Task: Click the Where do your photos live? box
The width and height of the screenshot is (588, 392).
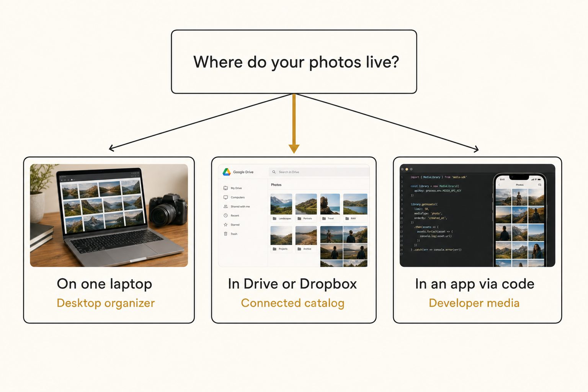Action: [x=294, y=62]
